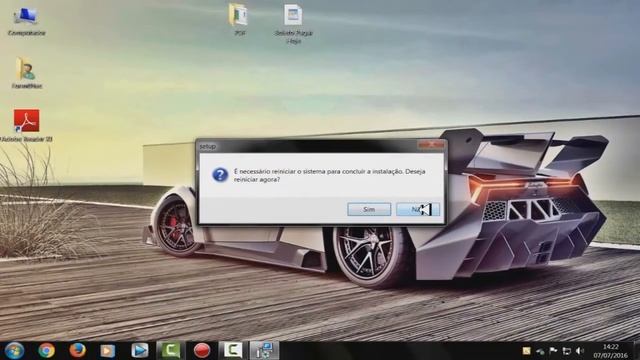Click the Action Center flag tray icon
Image resolution: width=640 pixels, height=360 pixels.
pyautogui.click(x=553, y=351)
